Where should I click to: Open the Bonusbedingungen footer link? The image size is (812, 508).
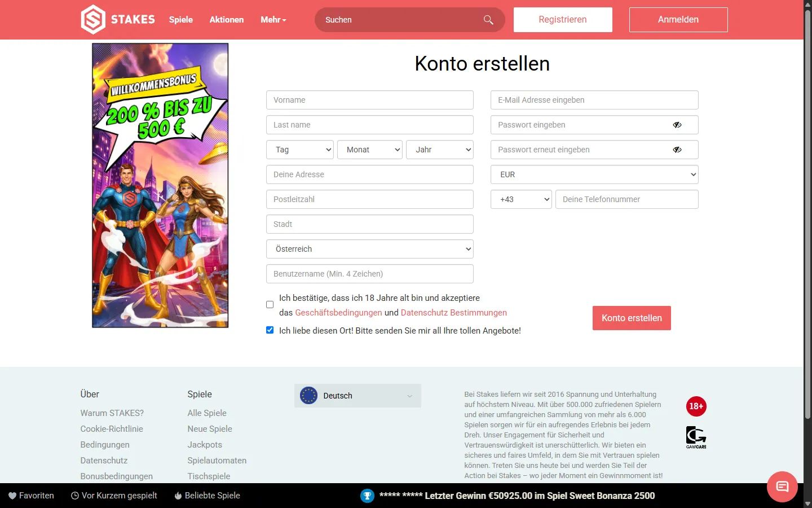[x=117, y=476]
